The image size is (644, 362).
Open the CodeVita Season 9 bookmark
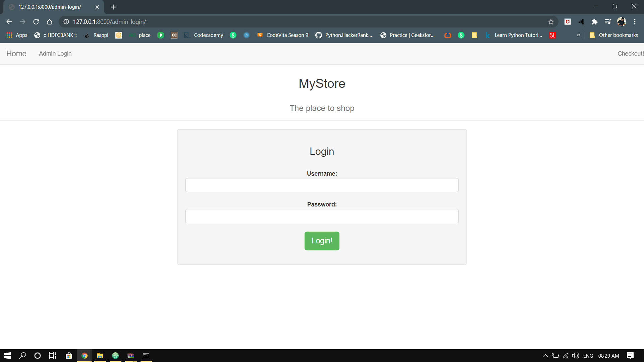point(287,35)
